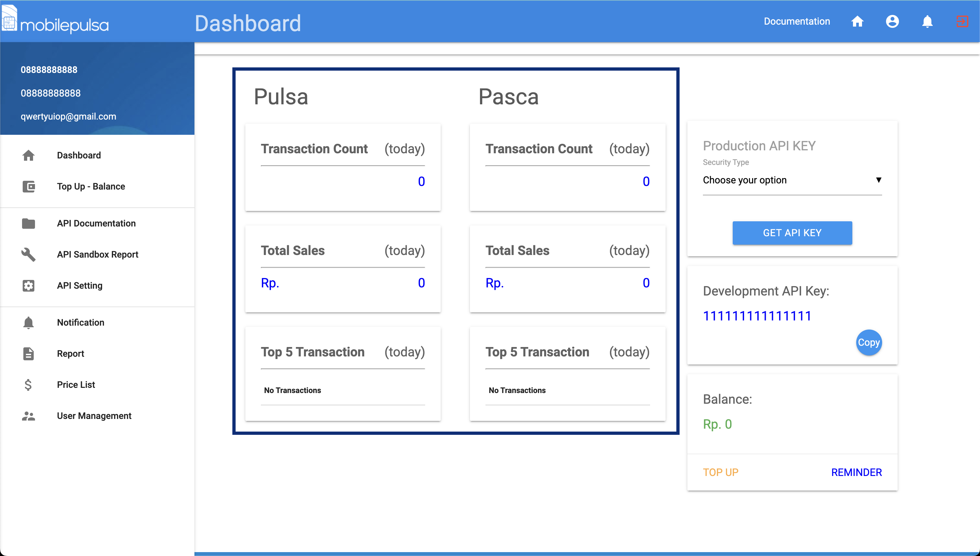Click the GET API KEY button
Screen dimensions: 980x556
pyautogui.click(x=792, y=233)
